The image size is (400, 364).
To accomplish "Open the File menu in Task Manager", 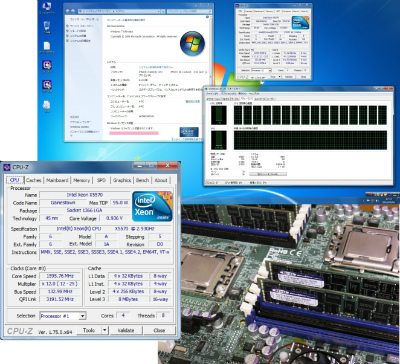I will [211, 94].
